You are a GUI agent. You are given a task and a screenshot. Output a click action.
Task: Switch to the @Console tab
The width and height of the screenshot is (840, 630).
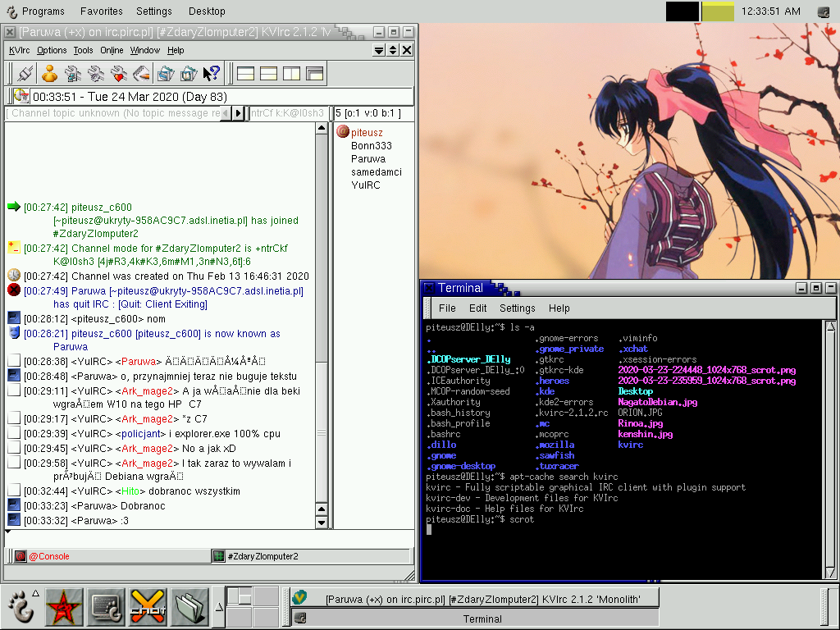[111, 556]
